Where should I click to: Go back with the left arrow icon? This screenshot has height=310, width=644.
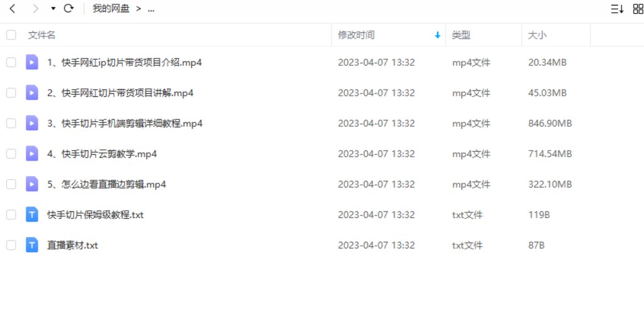pyautogui.click(x=12, y=9)
